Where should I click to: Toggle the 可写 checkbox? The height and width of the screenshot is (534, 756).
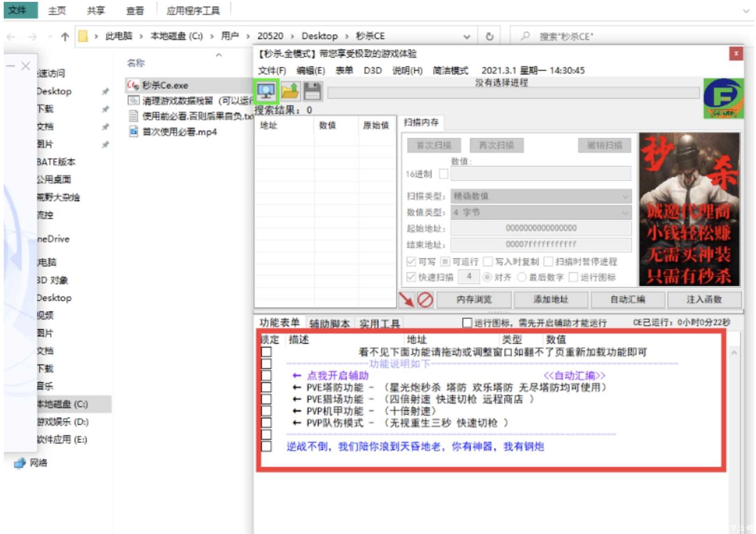tap(411, 261)
